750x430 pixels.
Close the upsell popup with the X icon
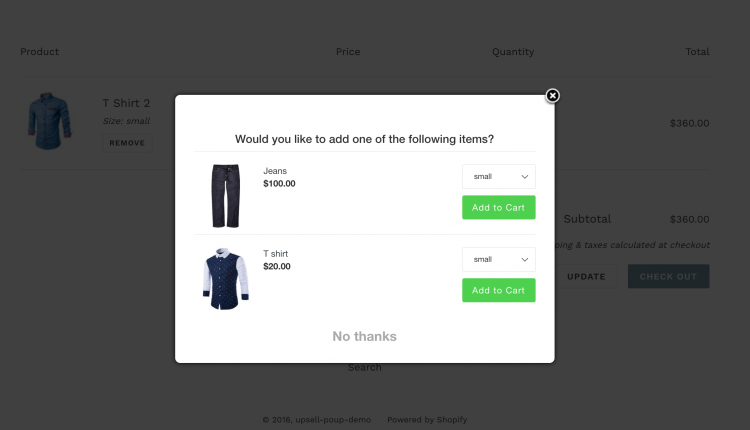coord(552,96)
